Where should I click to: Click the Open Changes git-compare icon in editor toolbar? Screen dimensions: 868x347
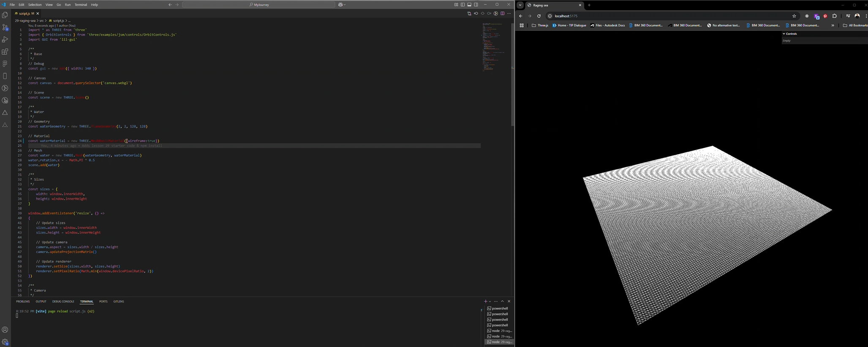point(469,14)
